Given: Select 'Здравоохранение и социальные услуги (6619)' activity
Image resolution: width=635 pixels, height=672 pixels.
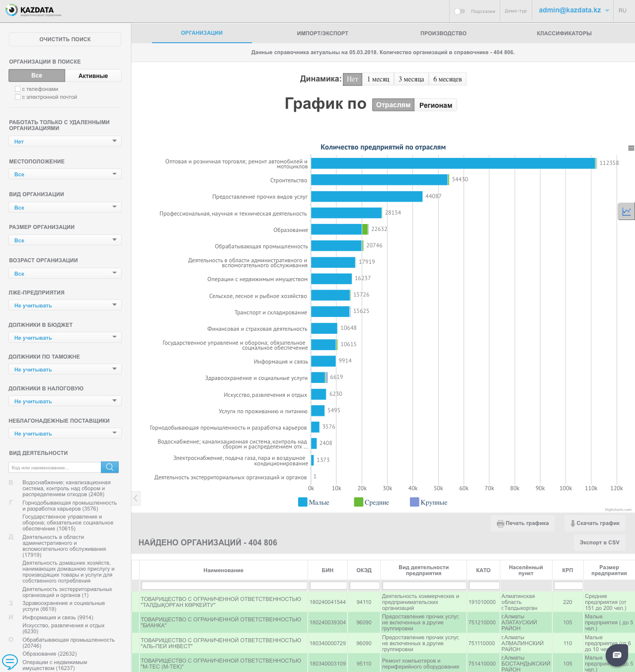Looking at the screenshot, I should pos(64,606).
